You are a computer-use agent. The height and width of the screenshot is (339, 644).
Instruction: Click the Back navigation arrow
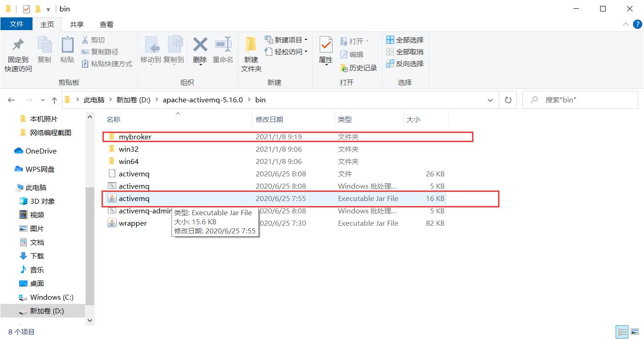pyautogui.click(x=11, y=100)
